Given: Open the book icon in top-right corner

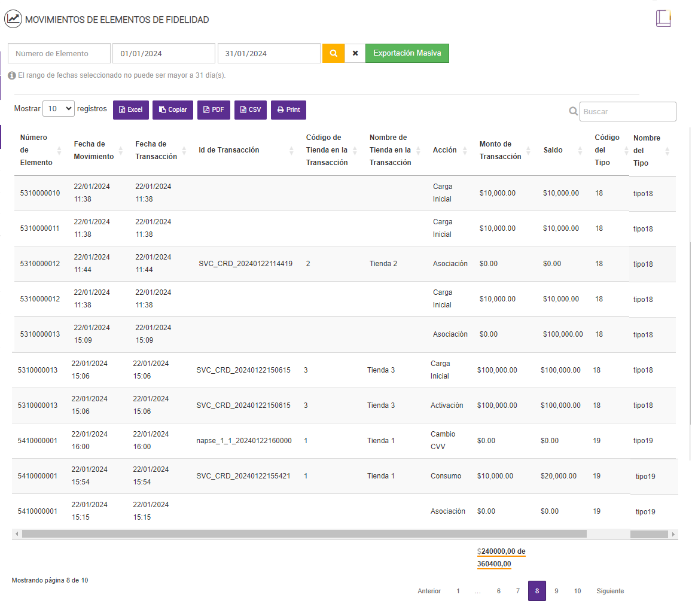Looking at the screenshot, I should click(663, 19).
